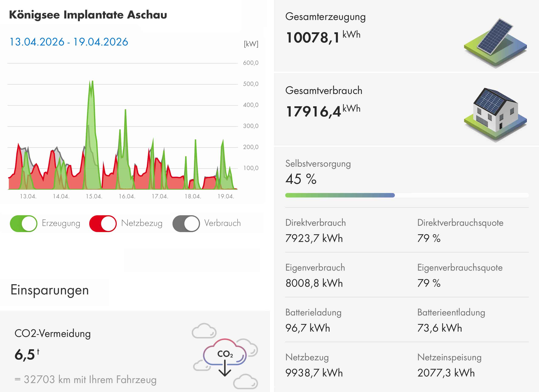Open the date range 13.04.2026 - 19.04.2026

click(69, 42)
